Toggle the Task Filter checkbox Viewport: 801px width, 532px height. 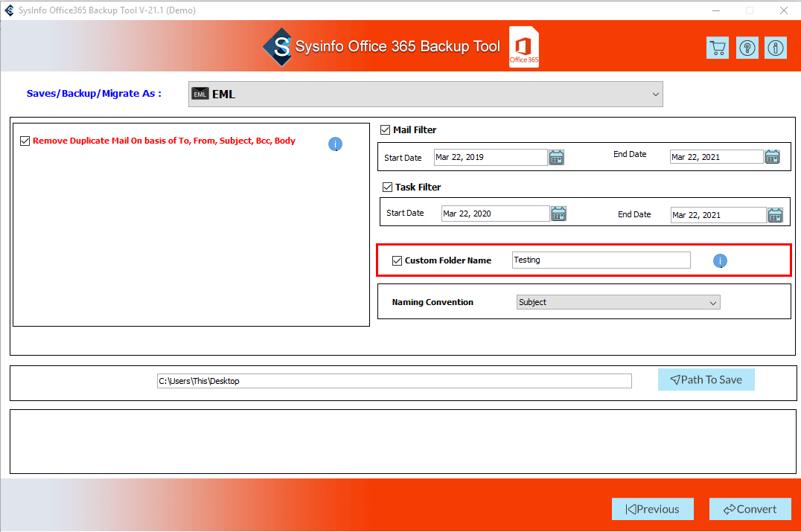click(387, 188)
